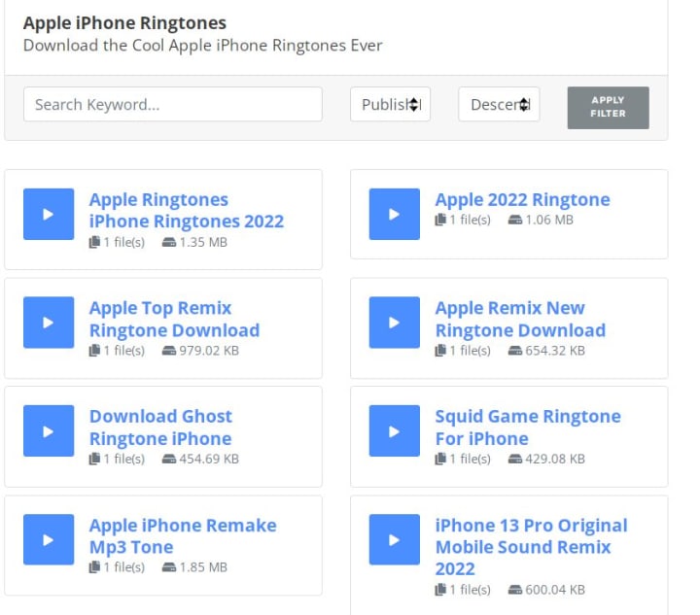Play Apple Remix New Ringtone Download preview
The height and width of the screenshot is (615, 700).
tap(394, 323)
